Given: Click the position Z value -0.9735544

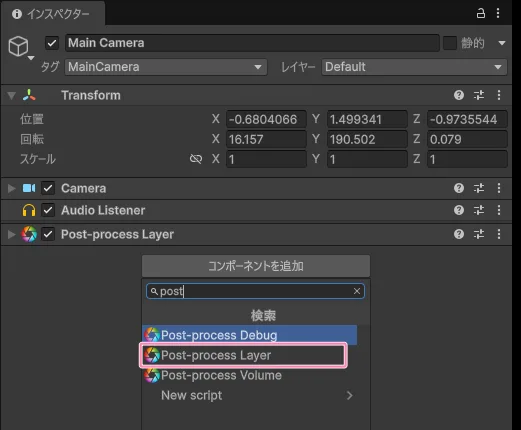Looking at the screenshot, I should click(467, 119).
